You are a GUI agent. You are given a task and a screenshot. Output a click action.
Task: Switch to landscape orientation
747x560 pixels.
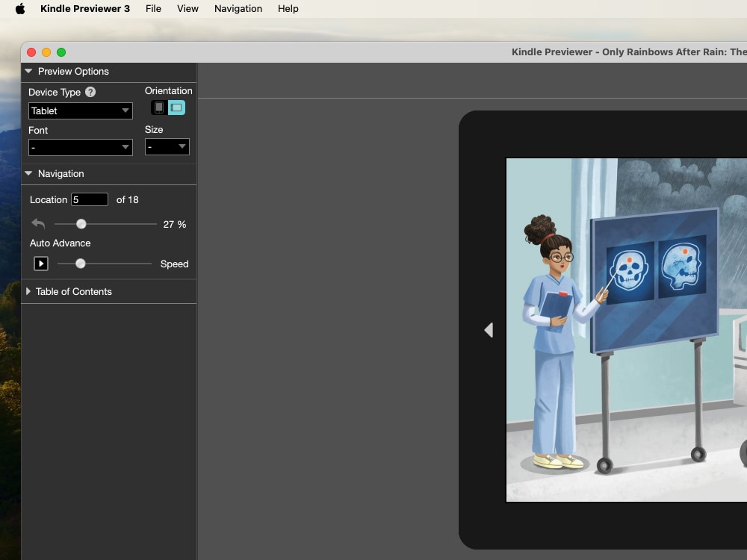pos(176,108)
